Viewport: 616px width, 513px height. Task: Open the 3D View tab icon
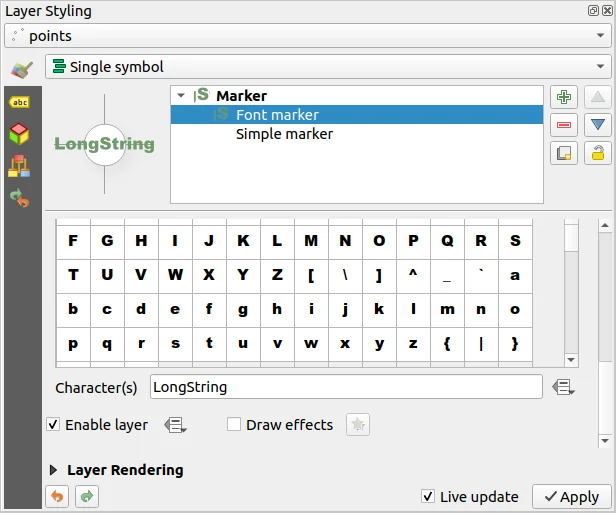pos(19,134)
